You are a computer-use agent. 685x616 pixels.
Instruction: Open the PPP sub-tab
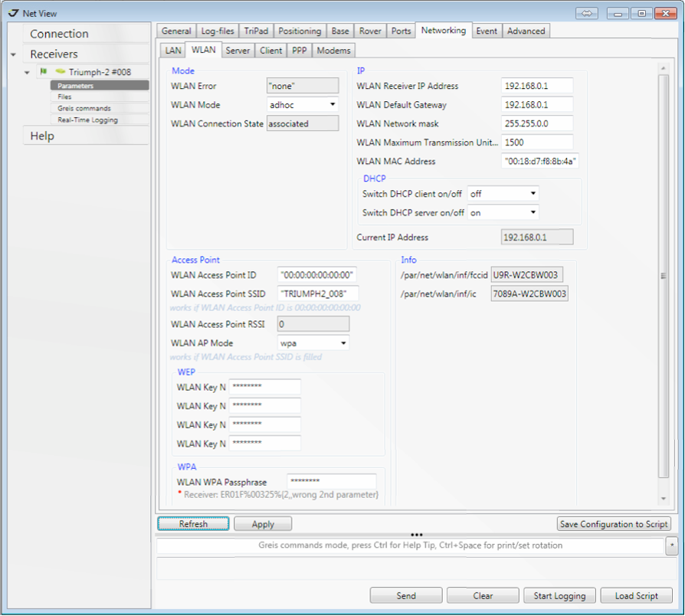(300, 51)
